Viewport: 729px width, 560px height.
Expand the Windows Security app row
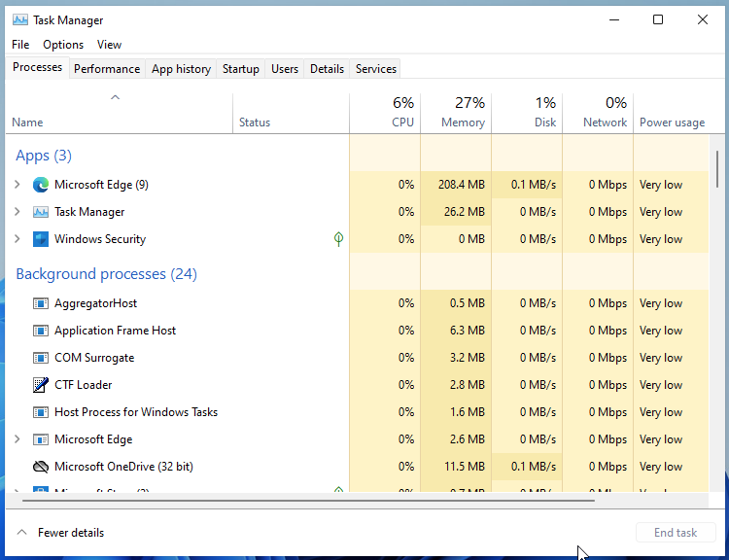pyautogui.click(x=17, y=239)
